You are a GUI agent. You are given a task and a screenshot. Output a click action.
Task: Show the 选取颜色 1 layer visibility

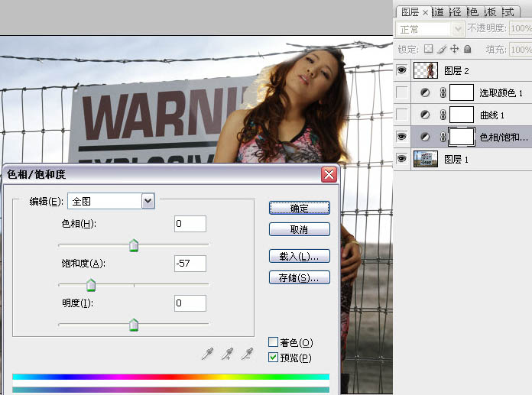click(402, 92)
